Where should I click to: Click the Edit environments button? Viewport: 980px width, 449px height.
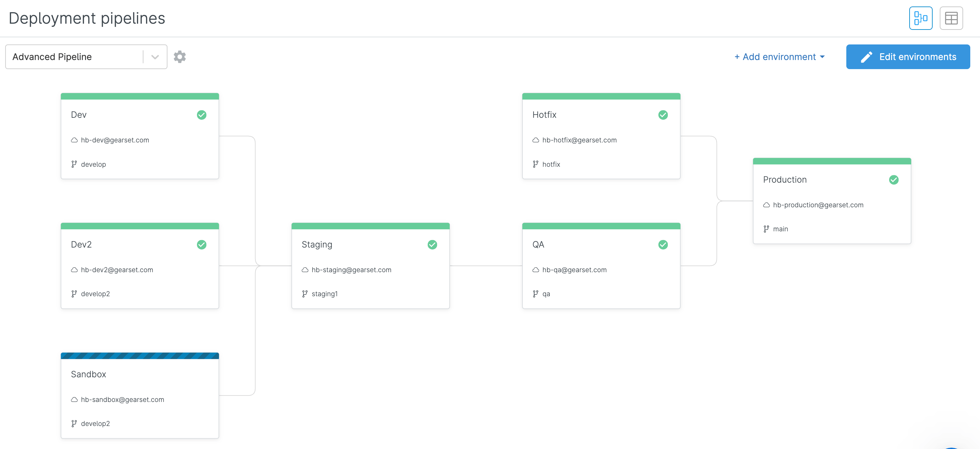click(908, 57)
